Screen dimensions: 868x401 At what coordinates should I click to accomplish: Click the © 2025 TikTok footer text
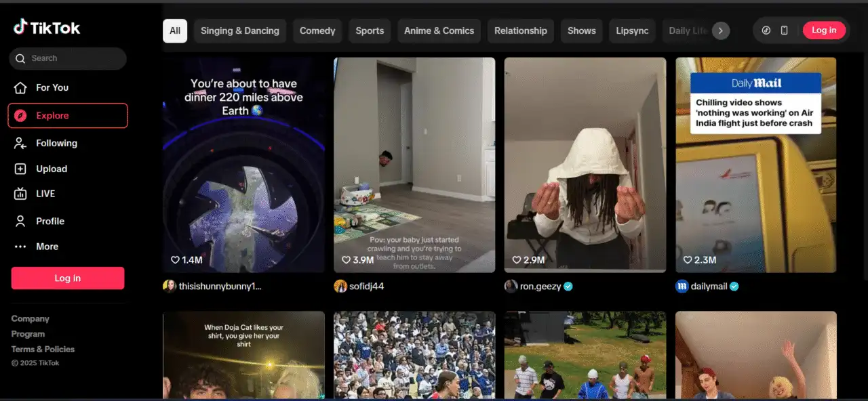[x=35, y=363]
